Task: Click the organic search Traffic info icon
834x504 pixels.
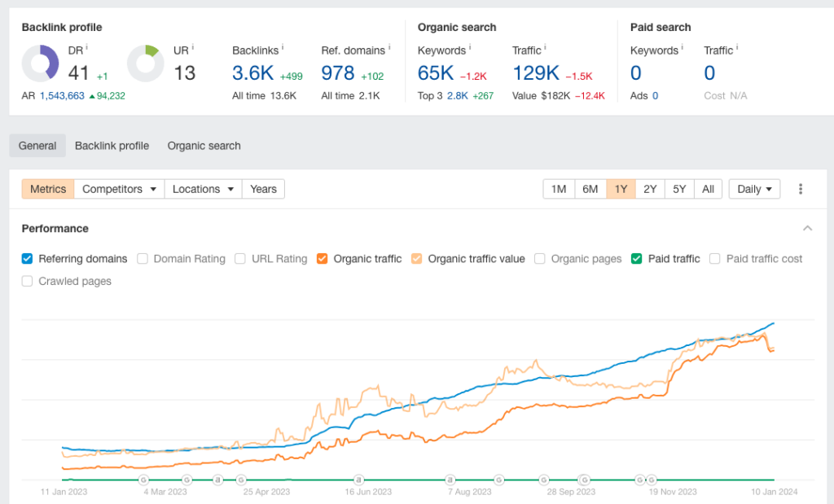Action: 546,49
